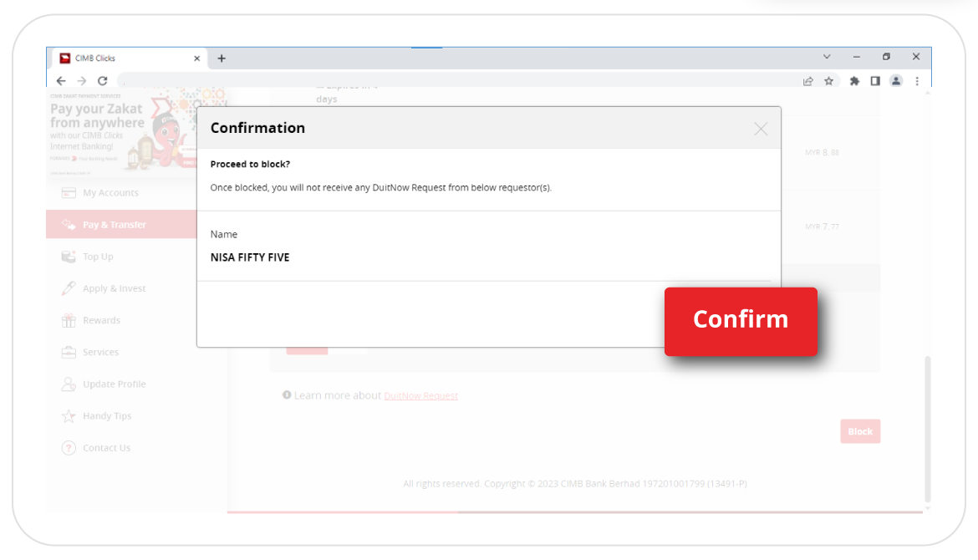
Task: Click the share page icon
Action: 807,81
